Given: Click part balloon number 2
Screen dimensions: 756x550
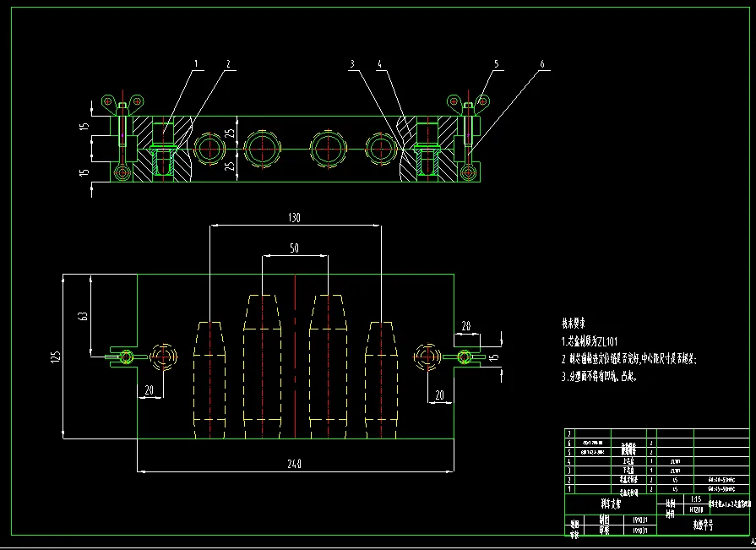Looking at the screenshot, I should (228, 63).
